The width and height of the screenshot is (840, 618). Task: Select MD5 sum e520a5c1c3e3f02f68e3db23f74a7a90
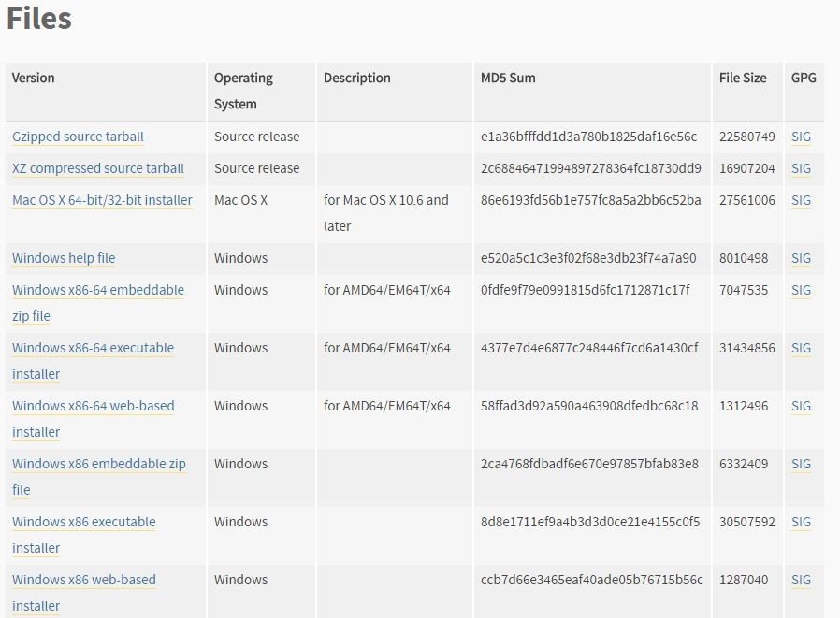pos(588,258)
